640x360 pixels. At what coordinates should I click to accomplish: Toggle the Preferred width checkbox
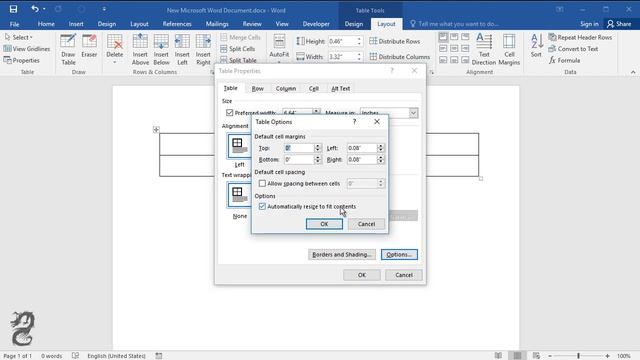pos(229,112)
